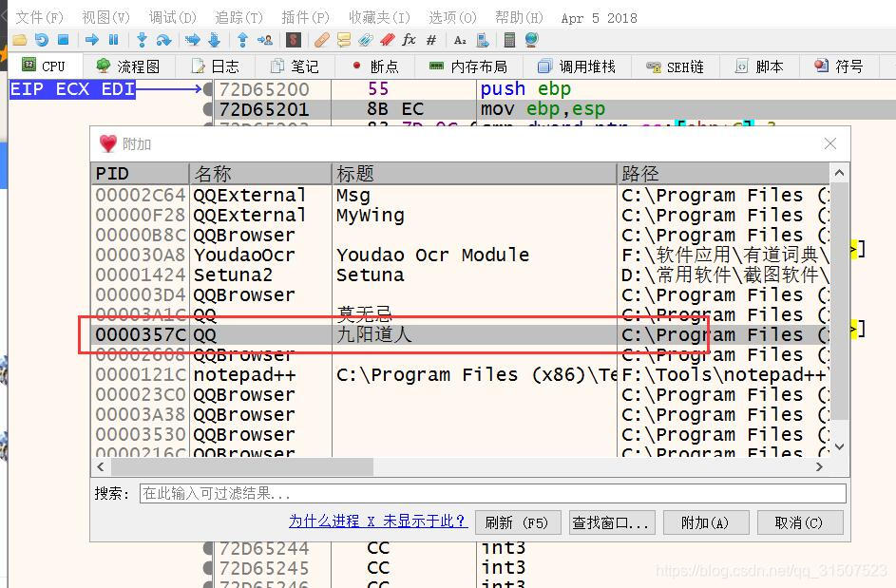Open the 选项(O) menu
Viewport: 896px width, 588px height.
(x=452, y=18)
